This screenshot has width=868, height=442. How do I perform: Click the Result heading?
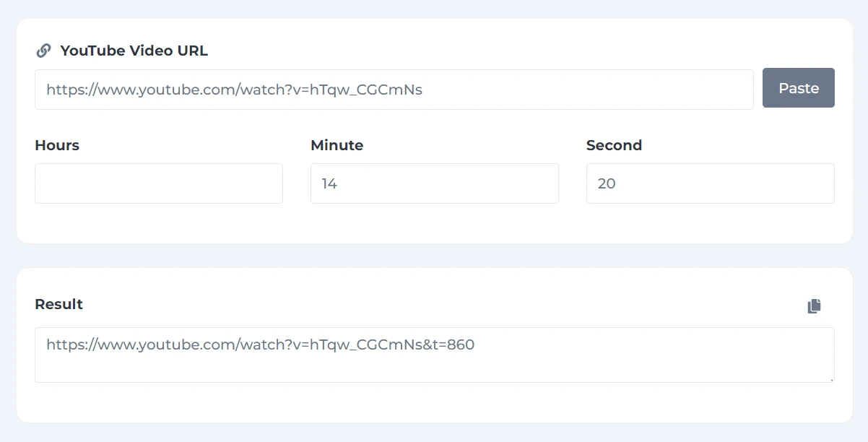pyautogui.click(x=58, y=304)
